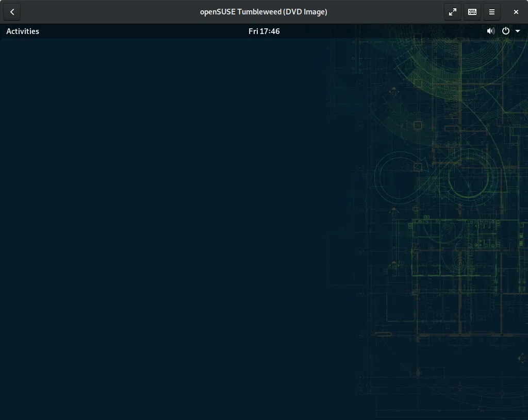
Task: Open the Fri 17:46 clock calendar dropdown
Action: (264, 31)
